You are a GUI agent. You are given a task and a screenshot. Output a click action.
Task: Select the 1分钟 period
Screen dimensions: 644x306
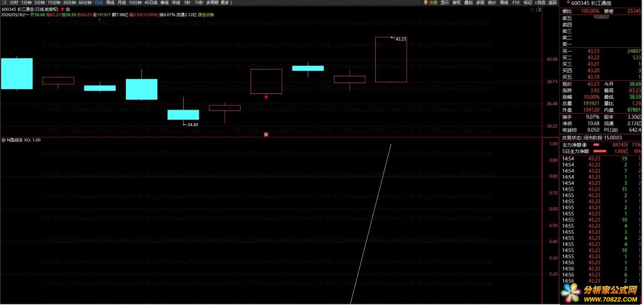pyautogui.click(x=26, y=2)
